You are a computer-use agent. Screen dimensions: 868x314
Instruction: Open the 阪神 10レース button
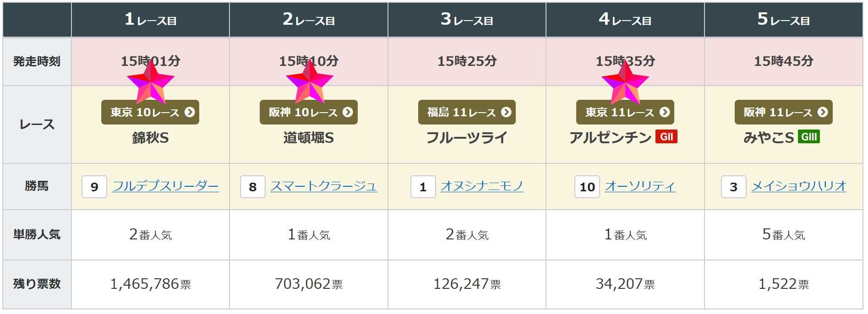309,112
